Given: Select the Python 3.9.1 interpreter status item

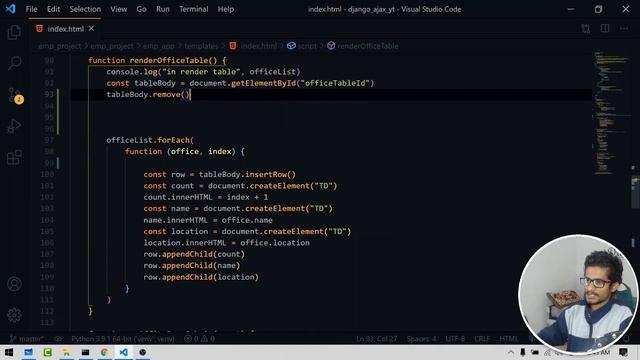Looking at the screenshot, I should [x=122, y=339].
